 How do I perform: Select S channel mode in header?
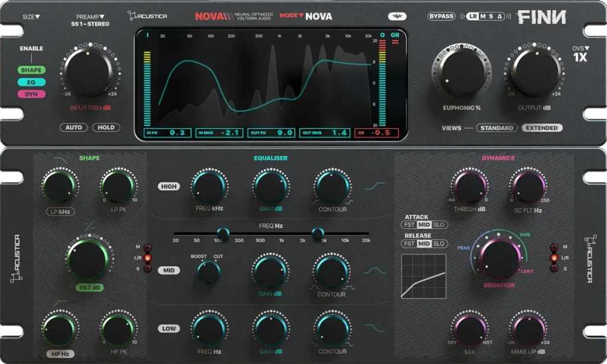click(491, 16)
